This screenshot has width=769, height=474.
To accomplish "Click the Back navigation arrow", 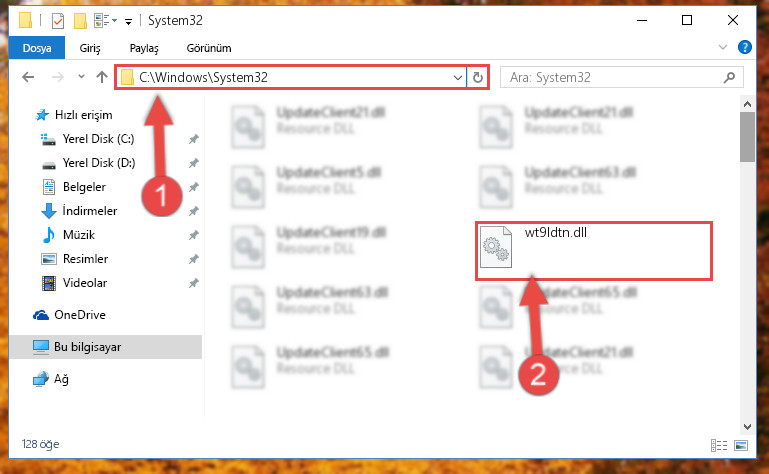I will pos(28,77).
